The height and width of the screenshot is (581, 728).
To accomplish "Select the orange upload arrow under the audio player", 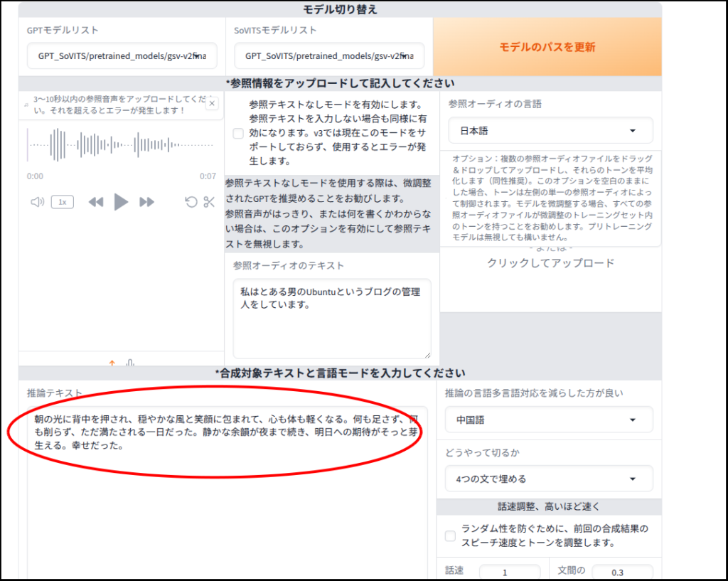I will (112, 362).
